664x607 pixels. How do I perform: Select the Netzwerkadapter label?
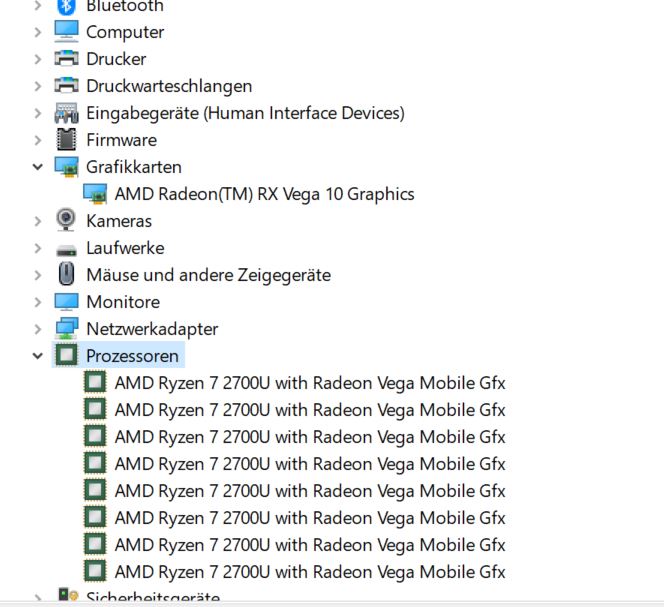tap(152, 329)
